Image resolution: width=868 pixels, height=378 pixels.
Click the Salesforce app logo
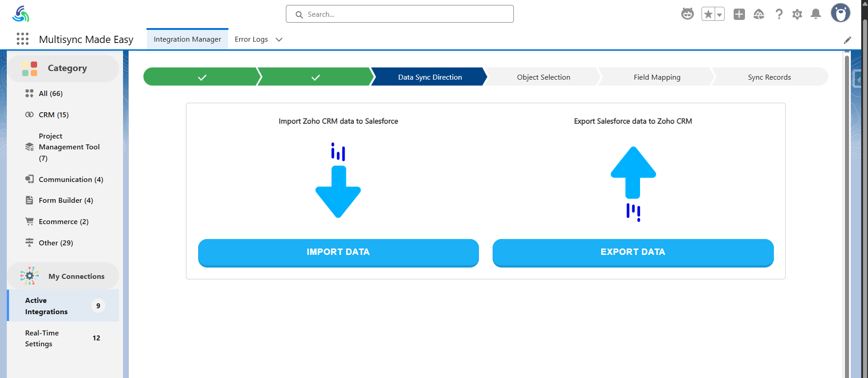point(21,14)
